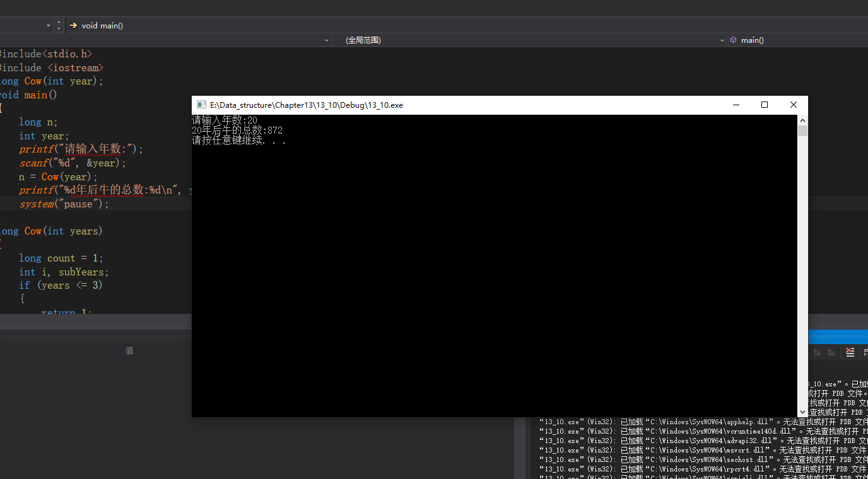Minimize the 13_10.exe console window
868x479 pixels.
[x=736, y=105]
